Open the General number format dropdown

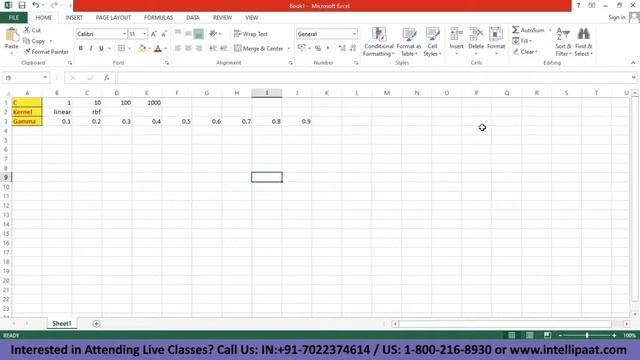[354, 34]
